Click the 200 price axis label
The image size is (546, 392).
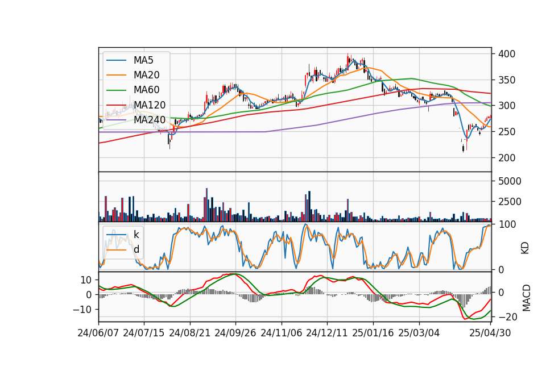[507, 158]
